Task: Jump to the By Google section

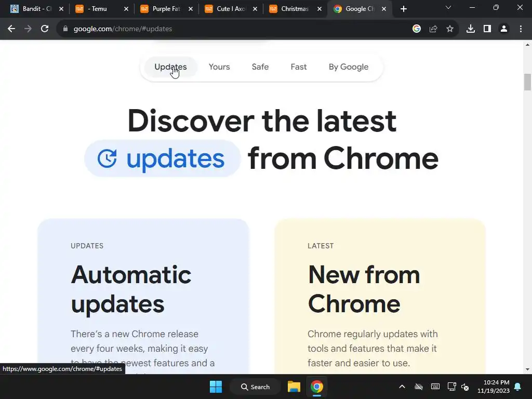Action: click(349, 67)
